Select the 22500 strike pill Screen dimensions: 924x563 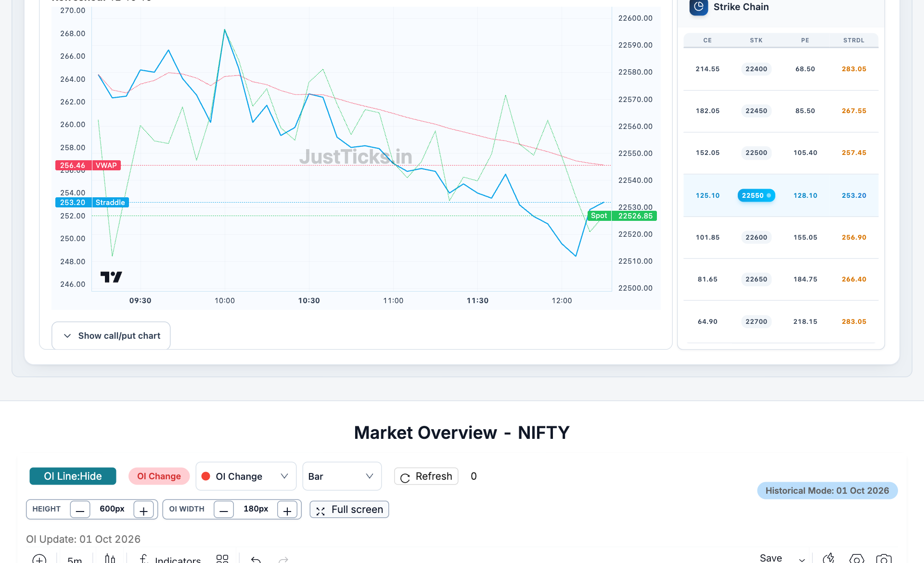(x=757, y=153)
